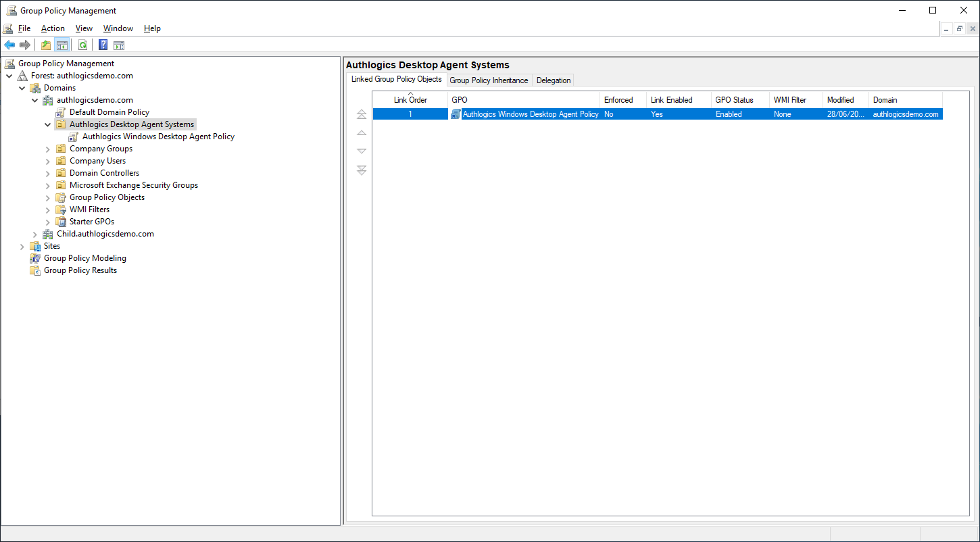
Task: Click the Starter GPOs folder icon
Action: [62, 222]
